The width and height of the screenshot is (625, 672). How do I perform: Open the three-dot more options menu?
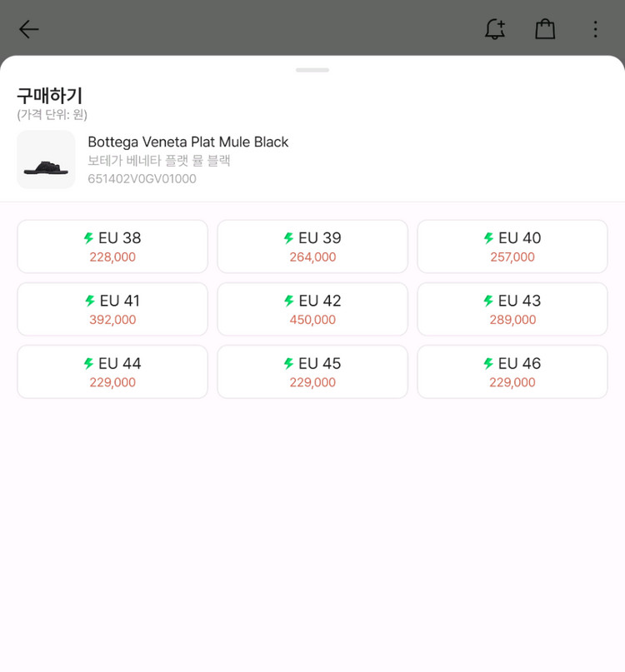[595, 29]
